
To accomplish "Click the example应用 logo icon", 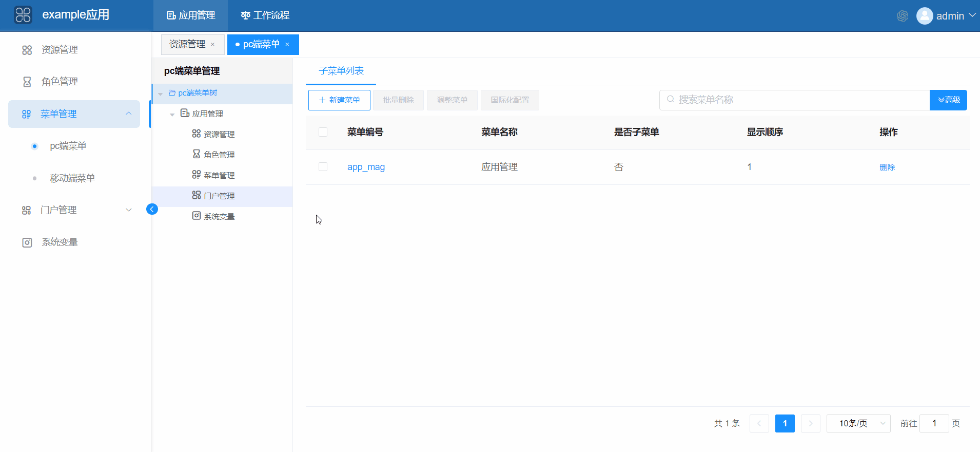I will (x=23, y=15).
